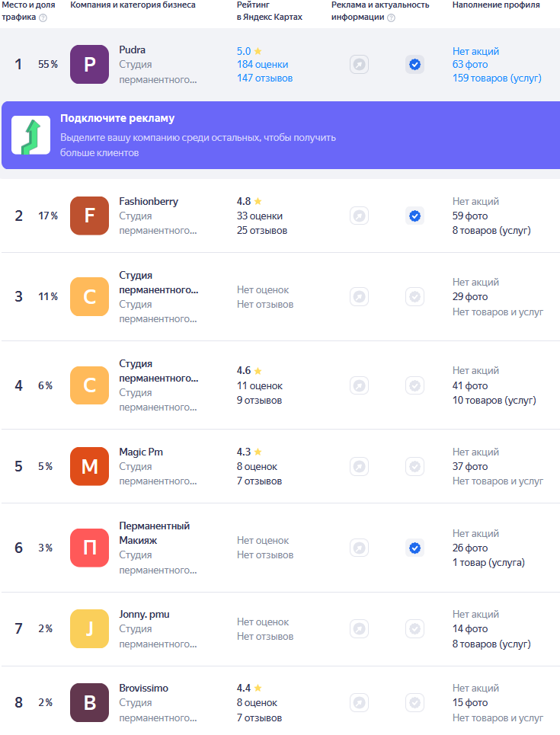Click the Jonny. pmu company name
Viewport: 560px width, 735px height.
point(144,615)
